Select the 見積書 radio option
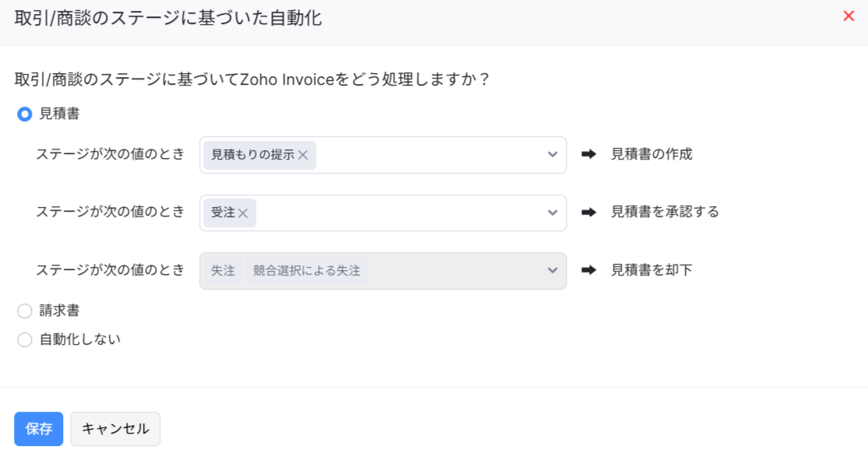The image size is (868, 460). [25, 114]
